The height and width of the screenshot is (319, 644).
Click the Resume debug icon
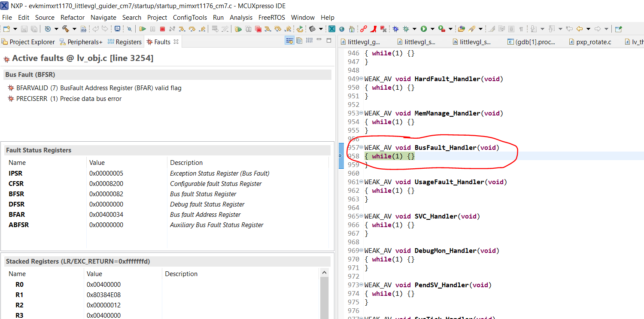pos(143,29)
